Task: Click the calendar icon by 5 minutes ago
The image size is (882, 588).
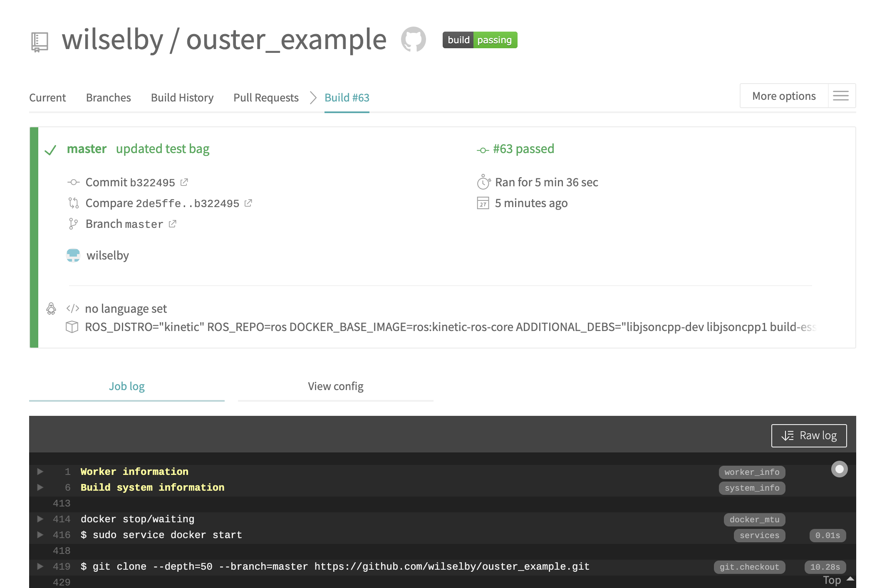Action: [x=483, y=203]
